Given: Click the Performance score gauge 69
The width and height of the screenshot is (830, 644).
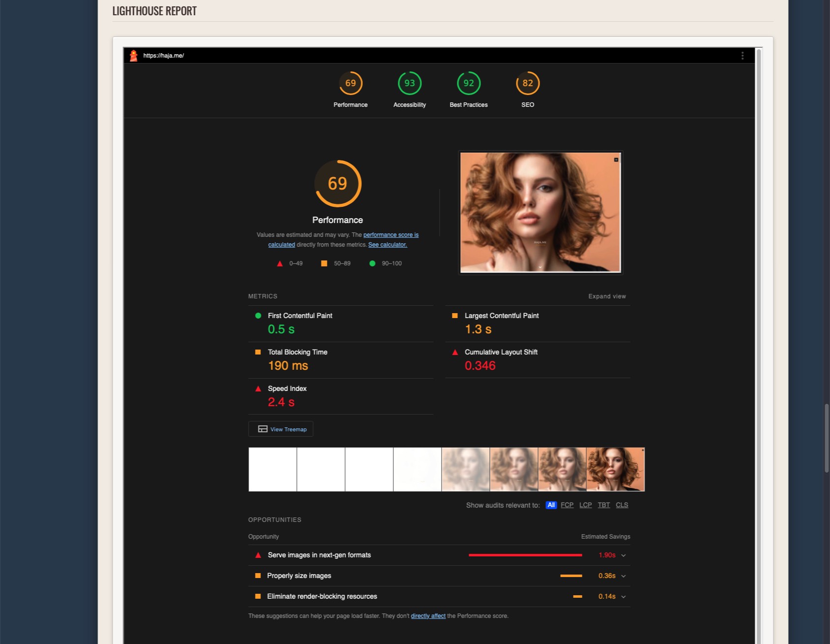Looking at the screenshot, I should [351, 83].
